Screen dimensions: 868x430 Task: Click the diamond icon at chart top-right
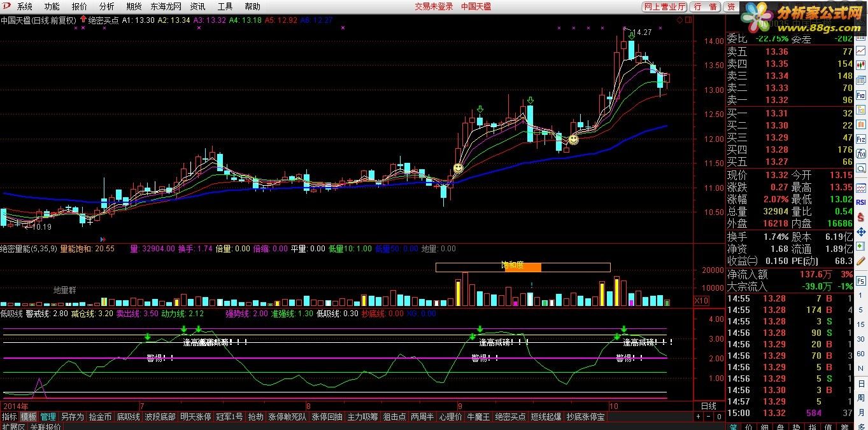tap(679, 20)
